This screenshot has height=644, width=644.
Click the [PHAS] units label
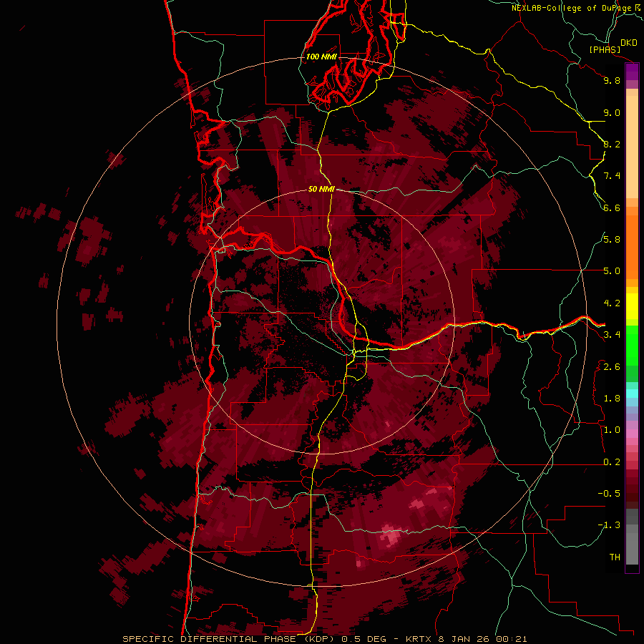(605, 49)
